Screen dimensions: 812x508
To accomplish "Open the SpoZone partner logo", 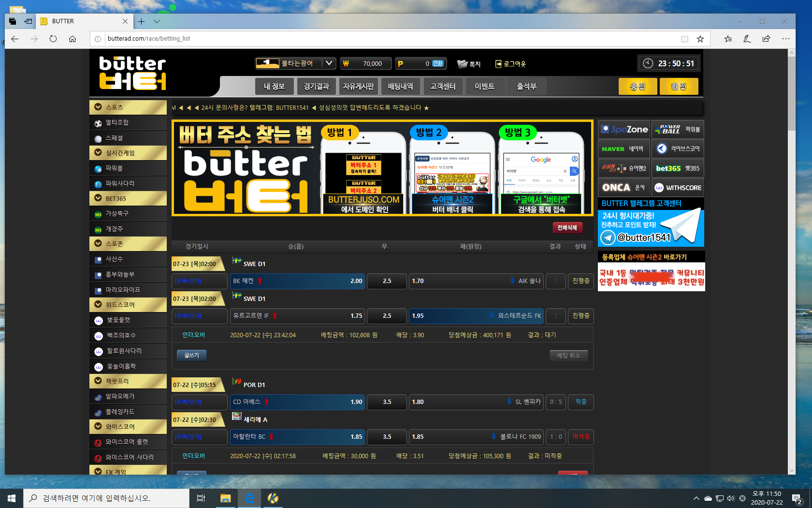I will pyautogui.click(x=624, y=129).
